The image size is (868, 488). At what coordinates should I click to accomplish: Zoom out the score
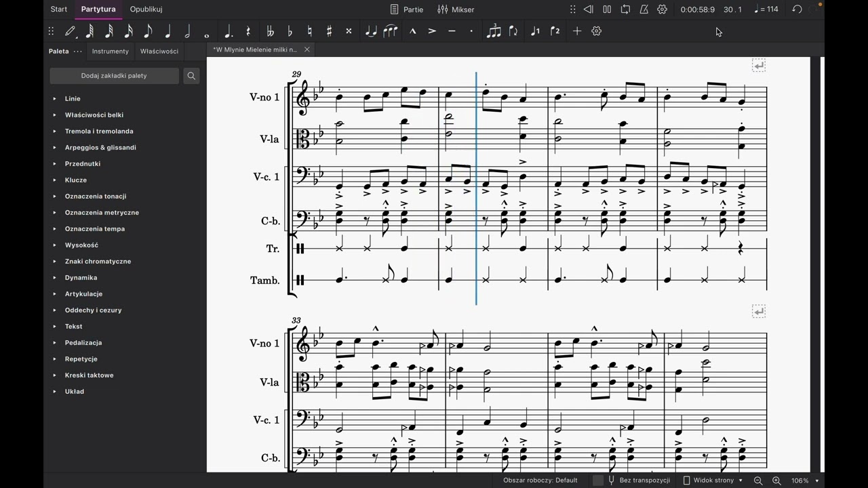758,481
